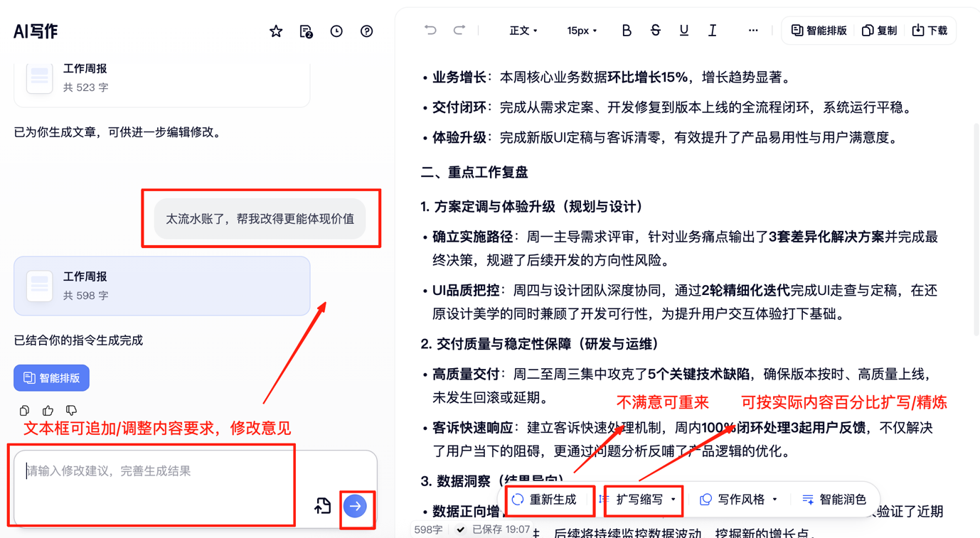Open the 工作周报 card with 598 字
This screenshot has width=980, height=538.
tap(161, 286)
